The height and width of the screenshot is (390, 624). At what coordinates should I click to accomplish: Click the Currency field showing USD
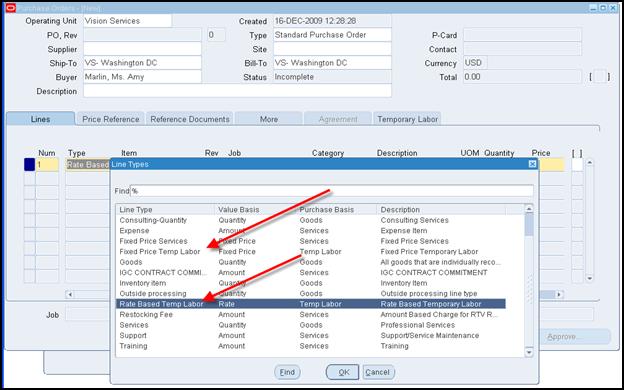pyautogui.click(x=475, y=63)
